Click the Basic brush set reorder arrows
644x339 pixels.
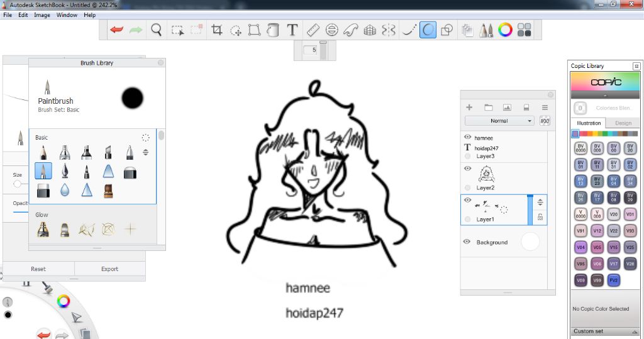pyautogui.click(x=145, y=152)
